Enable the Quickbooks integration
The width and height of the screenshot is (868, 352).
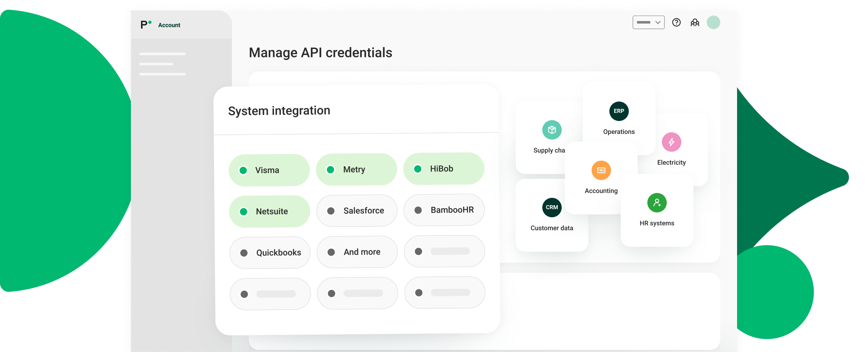point(270,252)
